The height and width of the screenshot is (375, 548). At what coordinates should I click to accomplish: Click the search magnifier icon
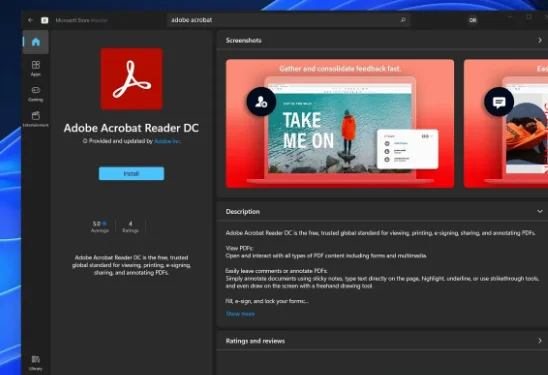pos(403,20)
